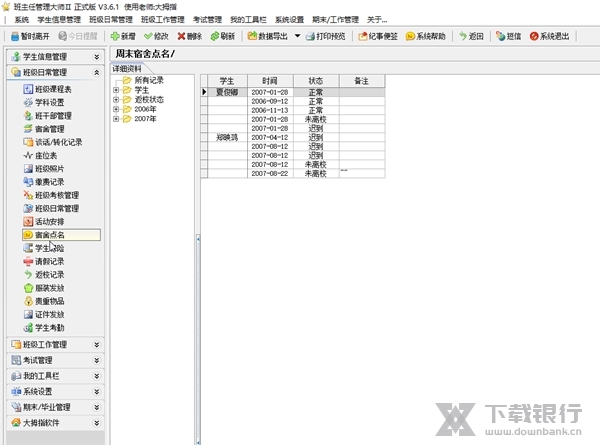Expand the 考试管理 sidebar panel
600x445 pixels.
(x=96, y=360)
